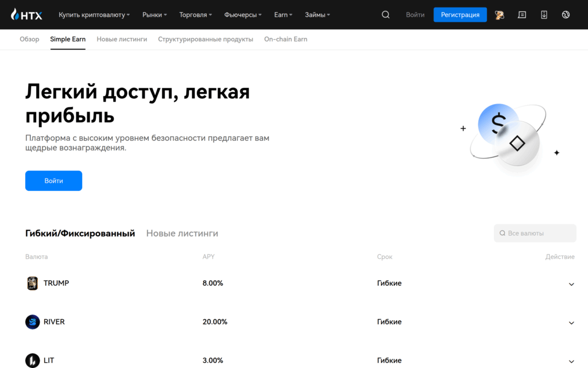Click the APY column header

208,257
